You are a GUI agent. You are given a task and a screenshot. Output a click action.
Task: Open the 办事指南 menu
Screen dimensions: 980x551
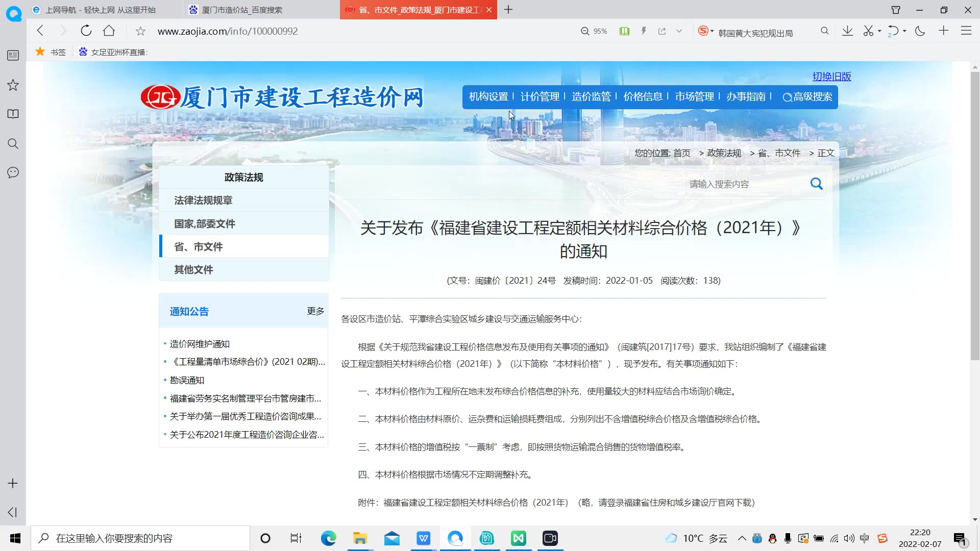tap(746, 96)
